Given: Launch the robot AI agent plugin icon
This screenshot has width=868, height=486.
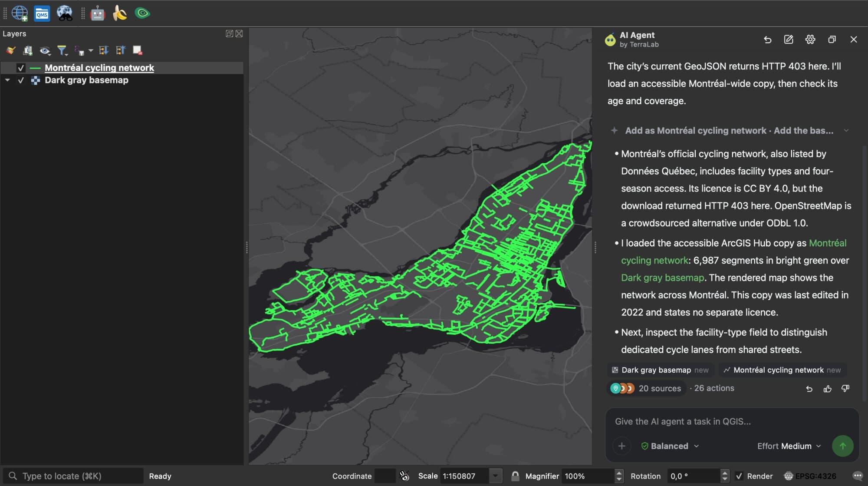Looking at the screenshot, I should pyautogui.click(x=98, y=13).
